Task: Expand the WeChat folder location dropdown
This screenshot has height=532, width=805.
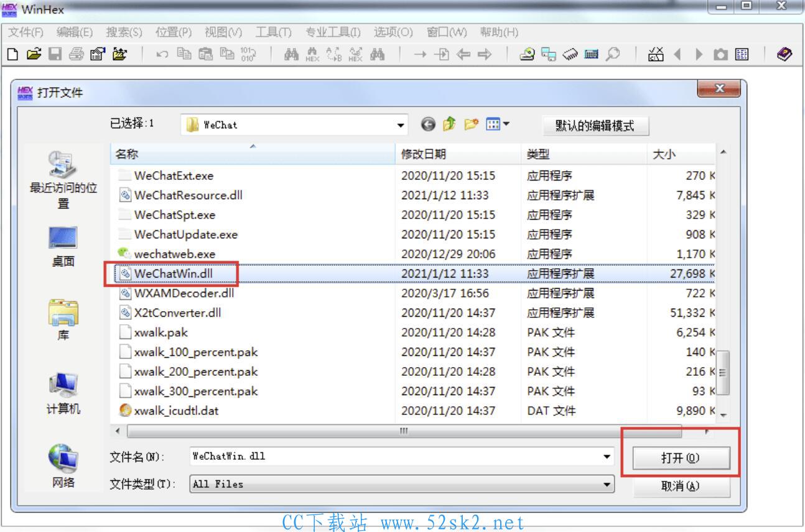Action: coord(401,125)
